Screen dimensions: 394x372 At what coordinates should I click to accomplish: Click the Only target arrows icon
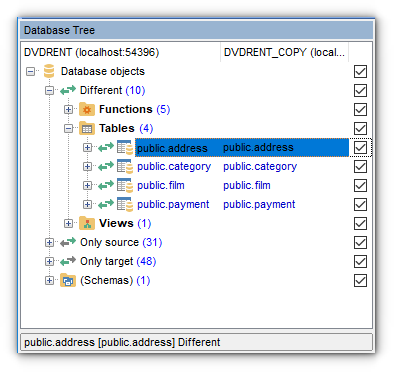coord(68,261)
